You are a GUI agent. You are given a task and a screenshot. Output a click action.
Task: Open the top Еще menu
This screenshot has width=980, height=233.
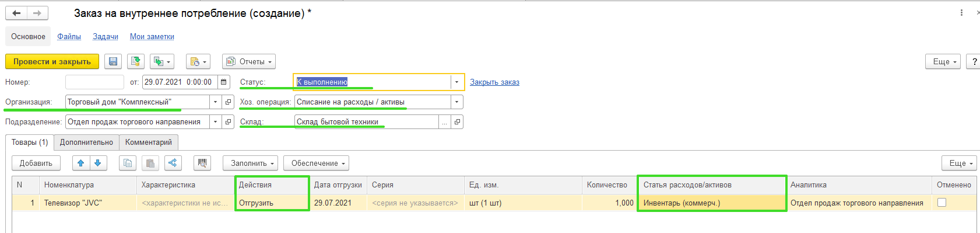pos(943,61)
